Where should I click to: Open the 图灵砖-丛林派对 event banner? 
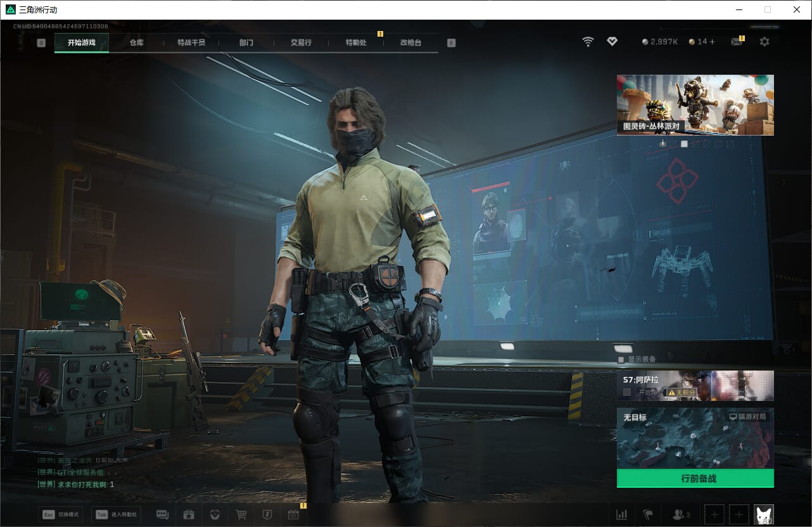tap(695, 105)
